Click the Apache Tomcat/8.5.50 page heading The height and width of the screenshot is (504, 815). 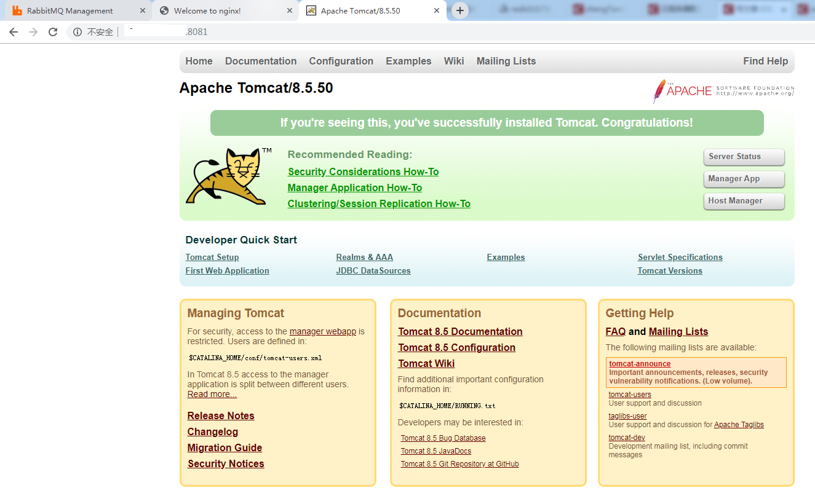point(256,88)
